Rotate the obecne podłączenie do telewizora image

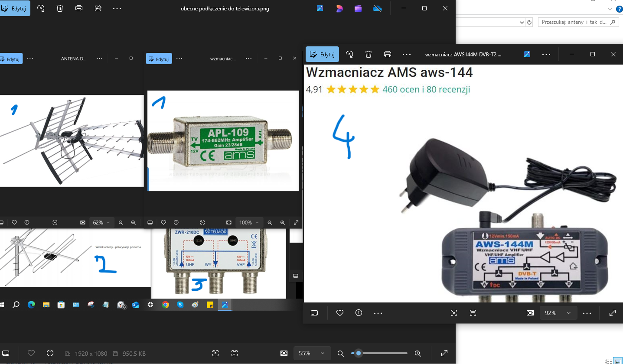tap(41, 8)
